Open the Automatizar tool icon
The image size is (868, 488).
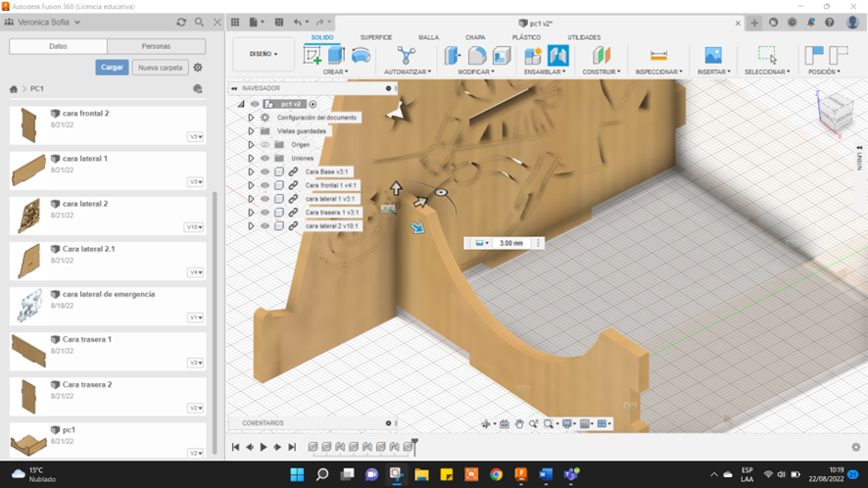[x=407, y=56]
